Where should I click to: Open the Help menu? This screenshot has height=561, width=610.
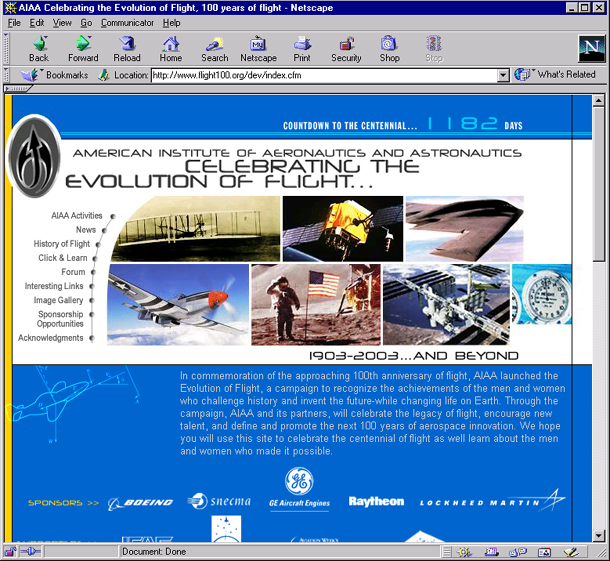tap(171, 23)
